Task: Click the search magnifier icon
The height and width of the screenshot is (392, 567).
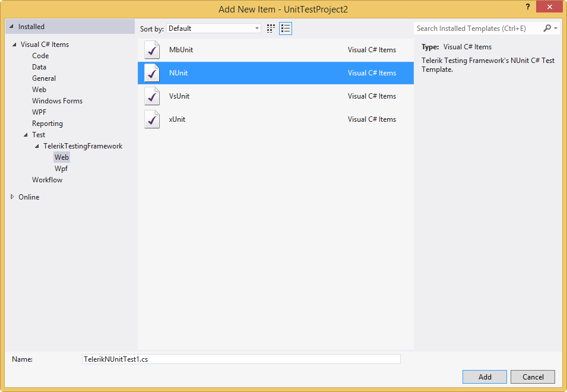Action: pyautogui.click(x=547, y=28)
